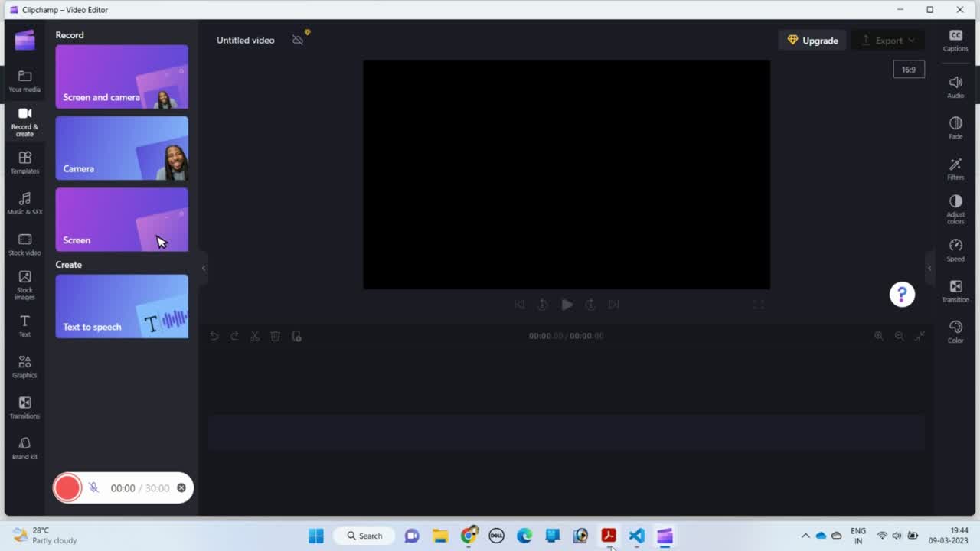Click the Upgrade button
This screenshot has width=980, height=551.
click(x=812, y=41)
